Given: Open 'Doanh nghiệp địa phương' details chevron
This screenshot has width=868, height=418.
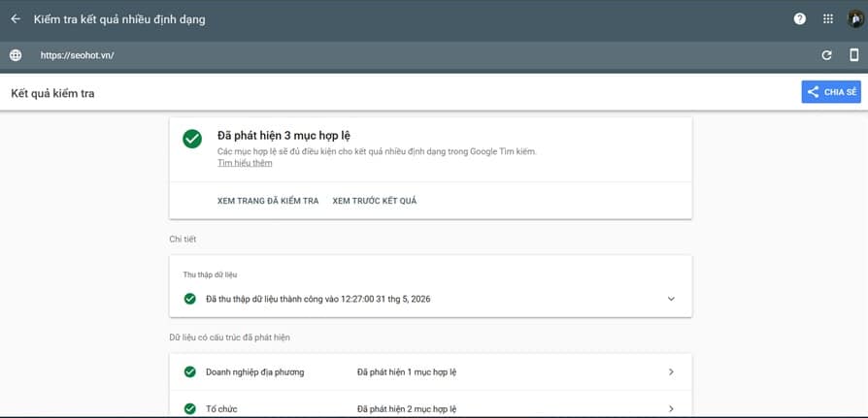Looking at the screenshot, I should tap(671, 372).
